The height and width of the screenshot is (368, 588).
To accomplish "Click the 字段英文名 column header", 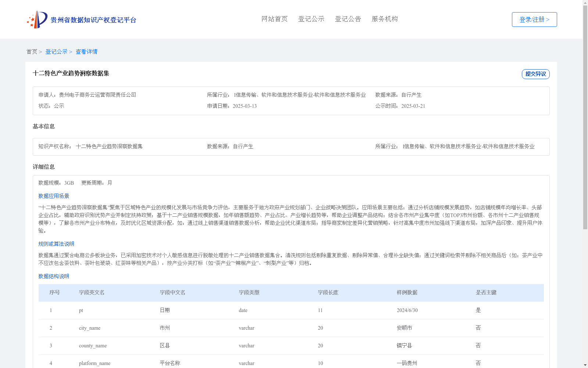I will point(92,293).
